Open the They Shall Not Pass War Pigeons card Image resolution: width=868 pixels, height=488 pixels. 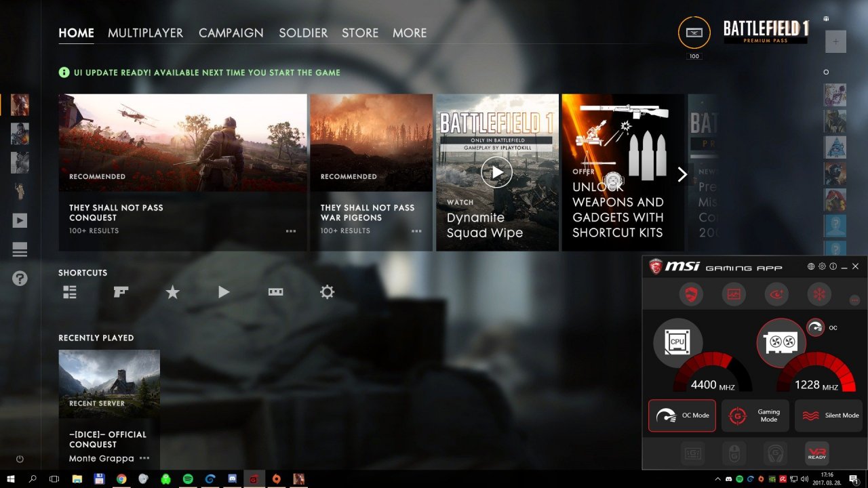(371, 172)
